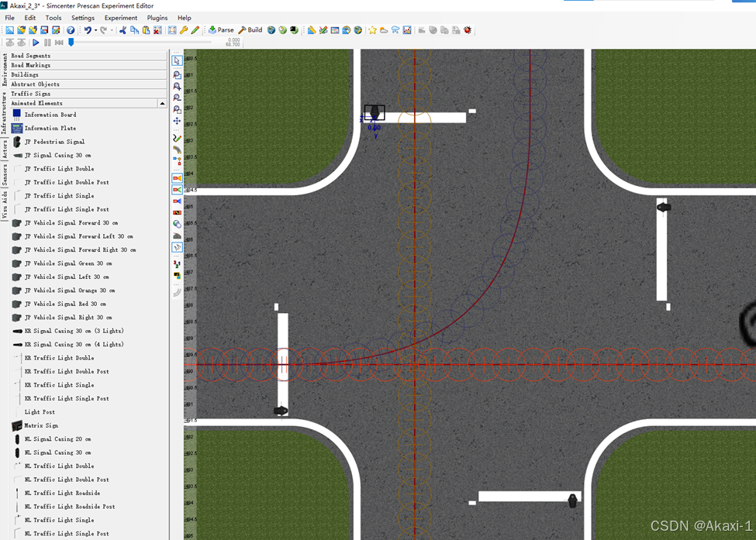Screen dimensions: 756x540
Task: Click the wrench settings icon
Action: (x=184, y=30)
